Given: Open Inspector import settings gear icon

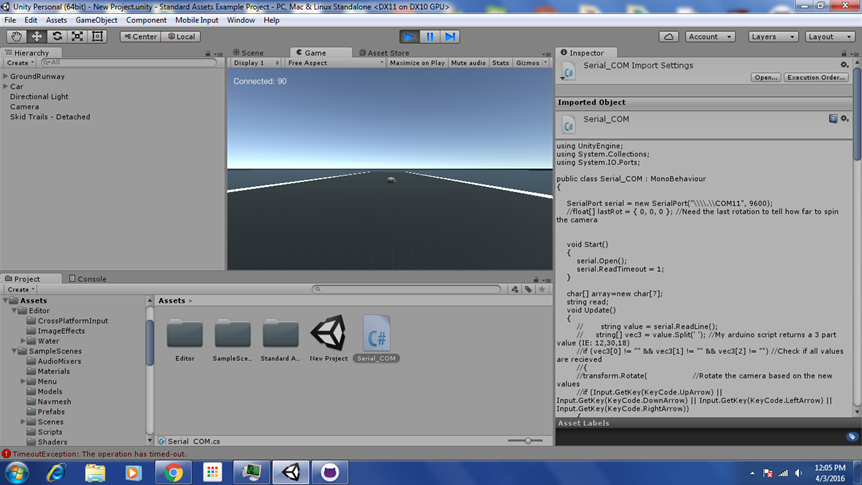Looking at the screenshot, I should (844, 65).
